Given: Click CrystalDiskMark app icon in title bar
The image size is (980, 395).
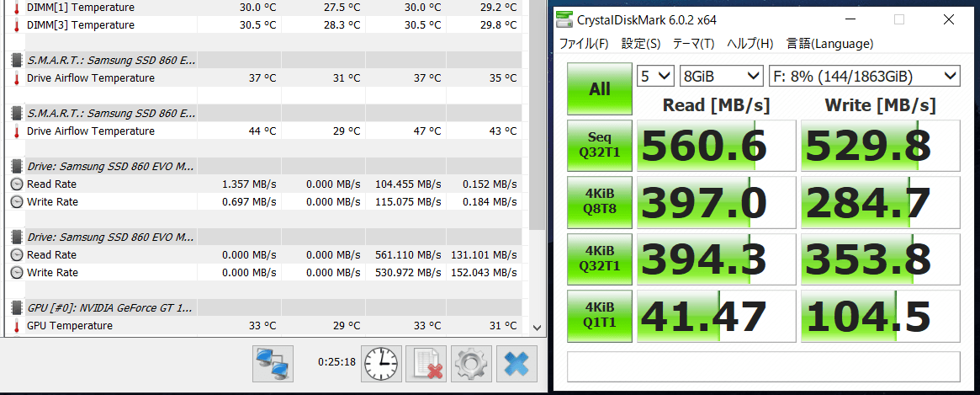Looking at the screenshot, I should click(x=565, y=19).
